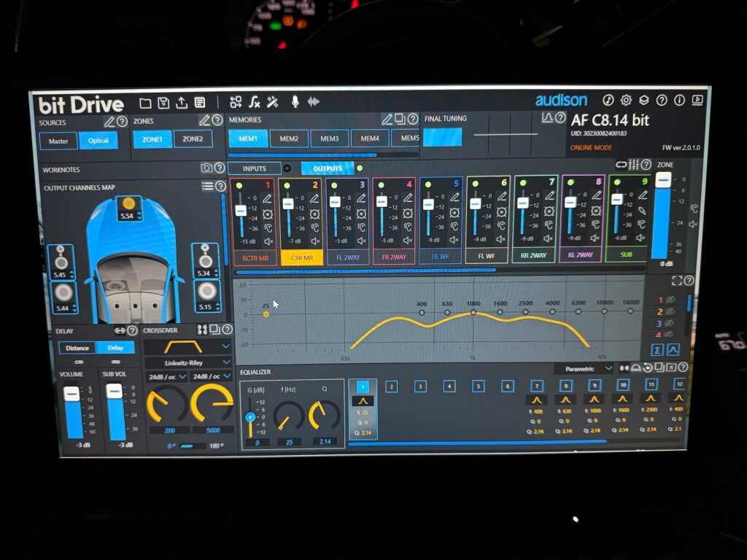The width and height of the screenshot is (747, 560).
Task: Click the fullscreen expand icon on EQ graph
Action: 676,281
